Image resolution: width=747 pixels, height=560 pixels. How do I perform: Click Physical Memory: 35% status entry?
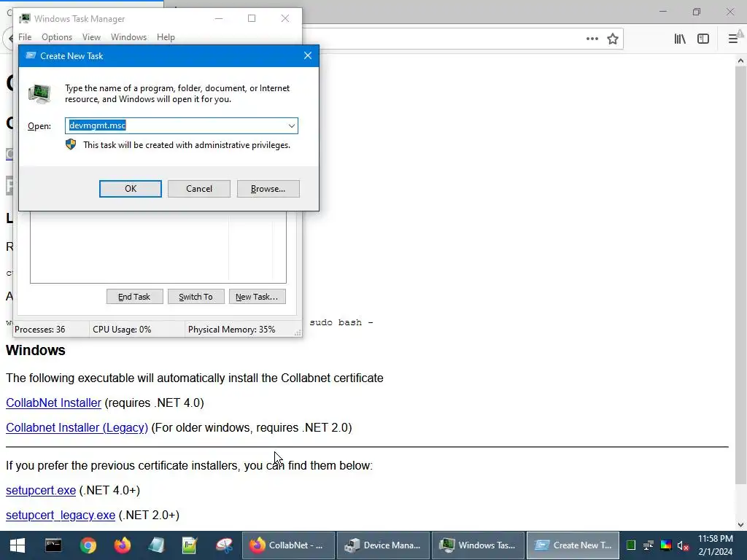pyautogui.click(x=231, y=330)
